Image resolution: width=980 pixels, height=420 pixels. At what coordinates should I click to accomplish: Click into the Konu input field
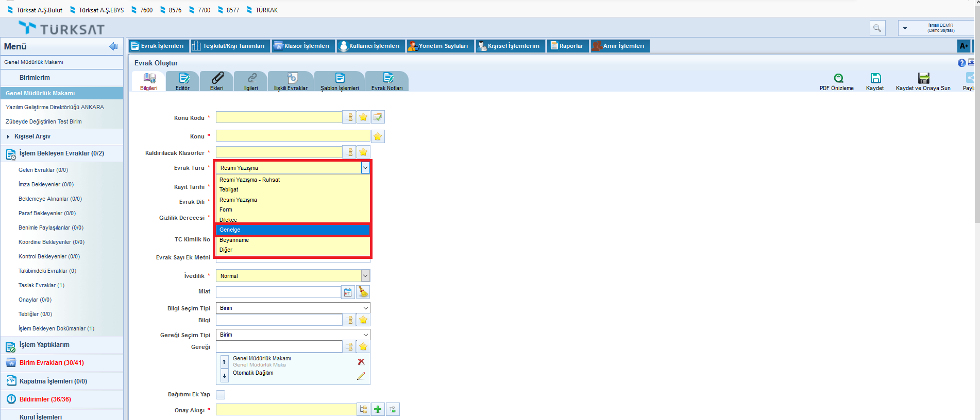pyautogui.click(x=293, y=136)
